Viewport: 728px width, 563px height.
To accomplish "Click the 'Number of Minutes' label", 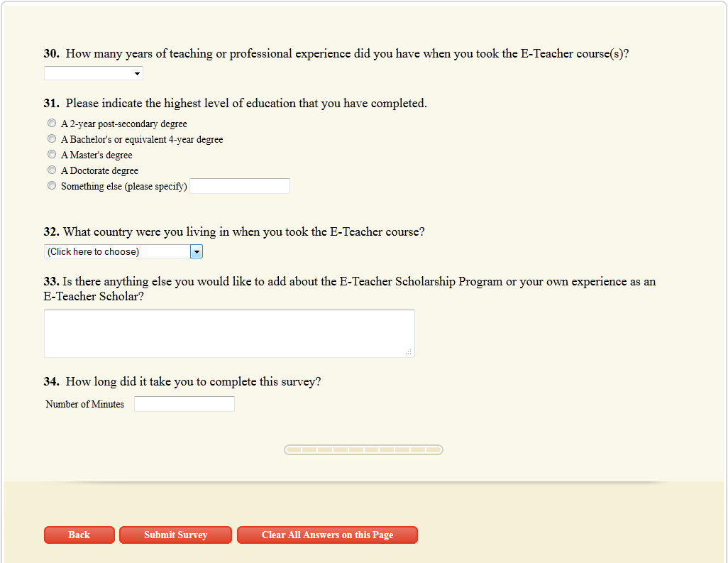I will [84, 404].
